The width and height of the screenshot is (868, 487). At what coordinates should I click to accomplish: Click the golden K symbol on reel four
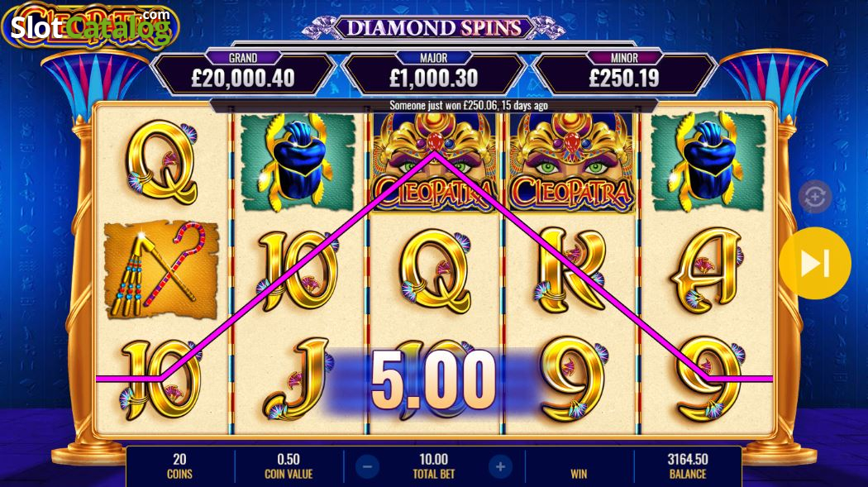pos(571,270)
